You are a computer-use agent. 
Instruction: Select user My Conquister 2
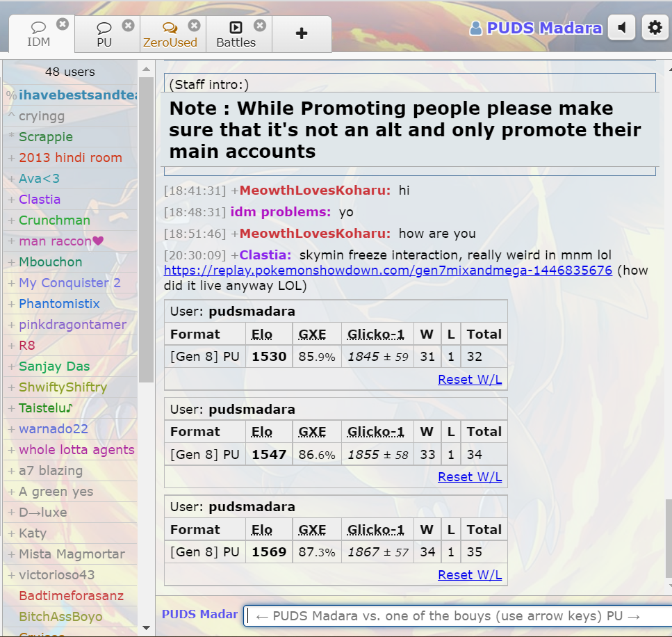(71, 282)
